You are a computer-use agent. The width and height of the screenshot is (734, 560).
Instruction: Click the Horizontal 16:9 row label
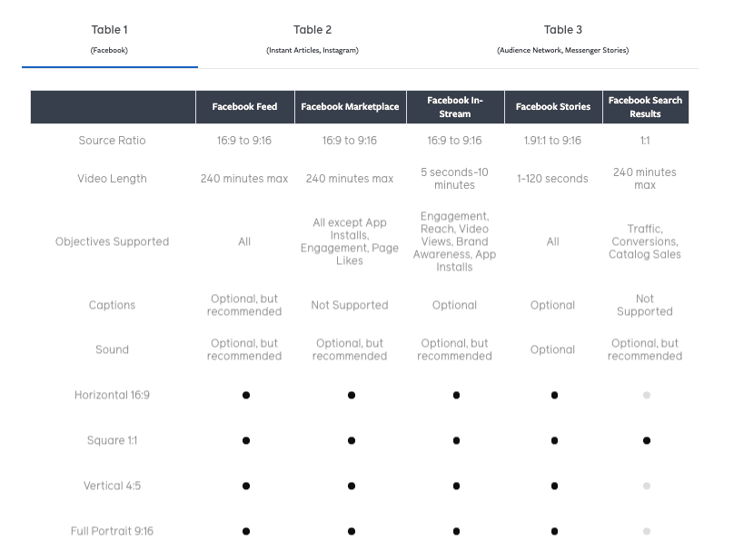tap(112, 395)
